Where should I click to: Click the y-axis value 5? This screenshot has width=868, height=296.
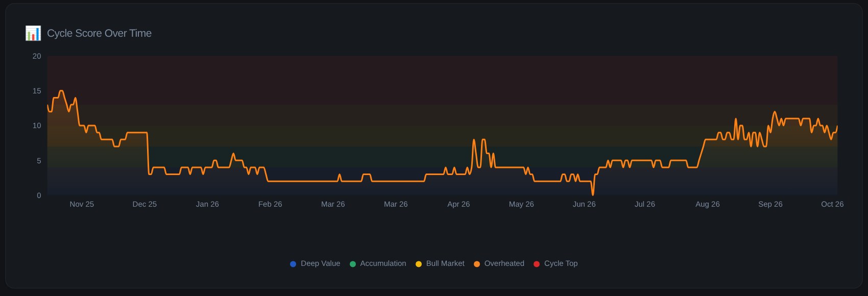[39, 161]
